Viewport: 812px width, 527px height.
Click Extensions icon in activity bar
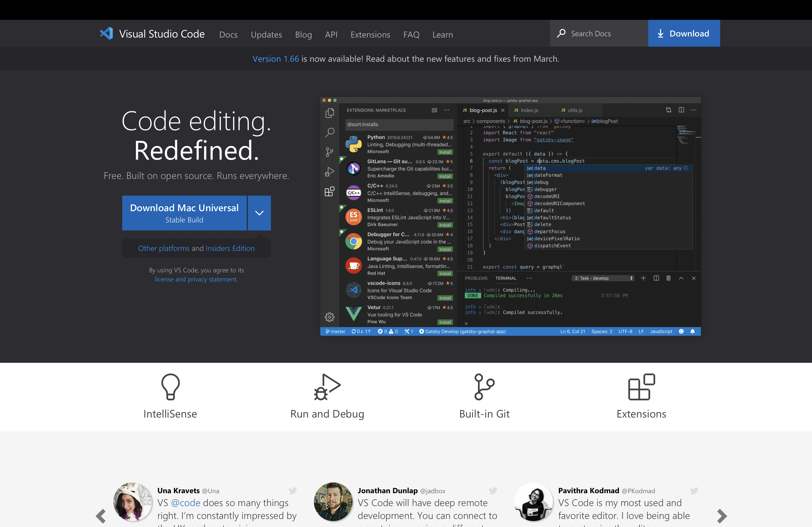(329, 192)
